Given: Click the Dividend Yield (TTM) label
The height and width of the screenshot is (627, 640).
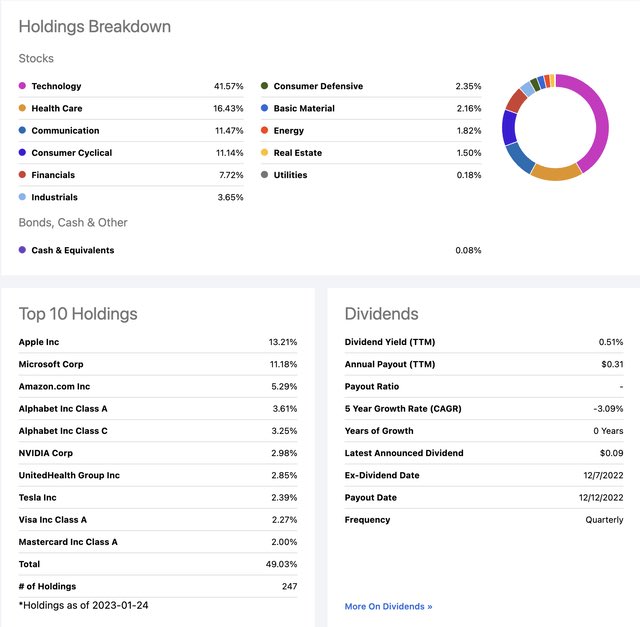Looking at the screenshot, I should pyautogui.click(x=390, y=342).
